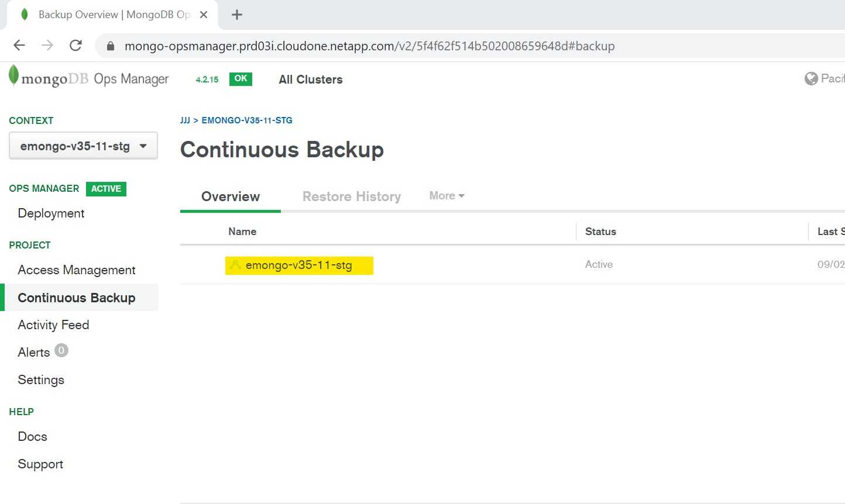Click the JJJ breadcrumb link
Image resolution: width=845 pixels, height=504 pixels.
coord(185,120)
